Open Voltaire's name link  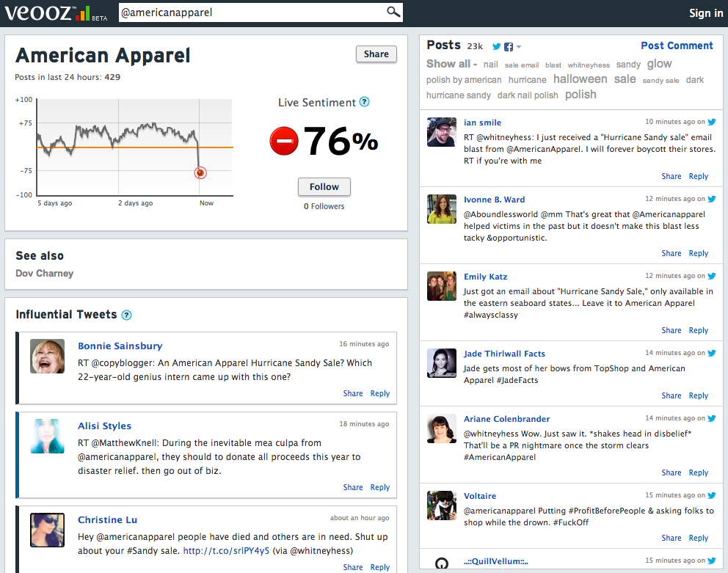click(480, 496)
